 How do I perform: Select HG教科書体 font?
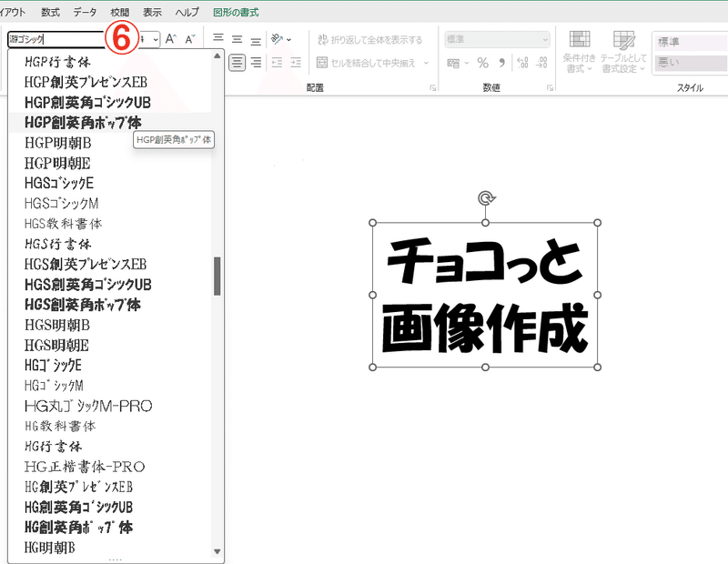[x=109, y=426]
